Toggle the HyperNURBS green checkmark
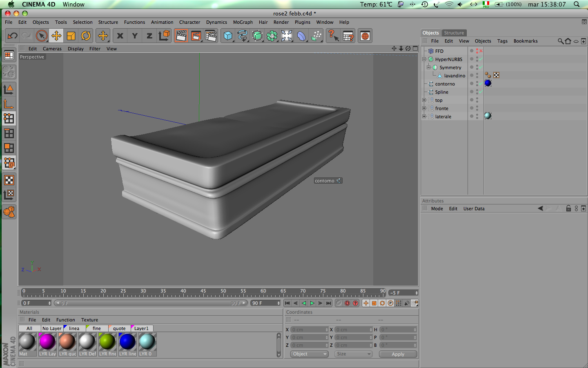This screenshot has width=588, height=368. [481, 59]
